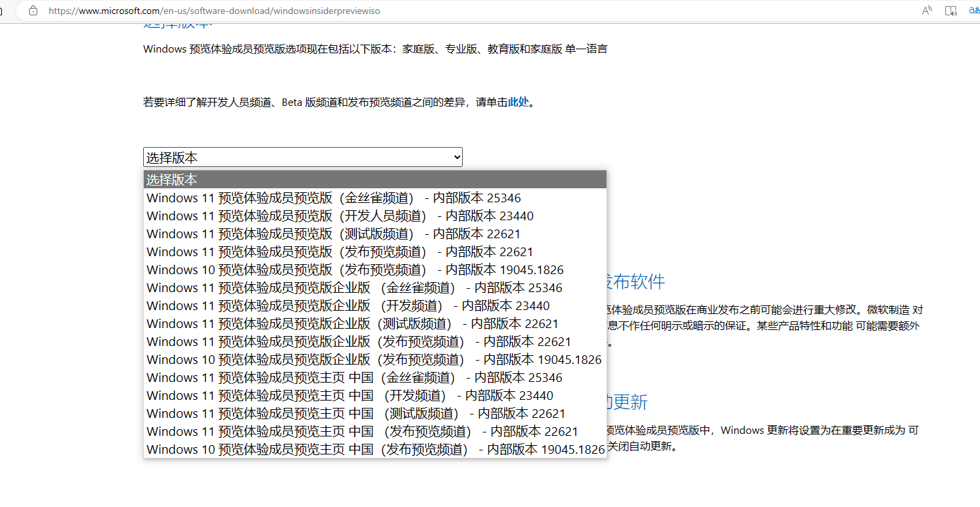
Task: Click the blue translate 'aあ' icon
Action: pyautogui.click(x=975, y=10)
